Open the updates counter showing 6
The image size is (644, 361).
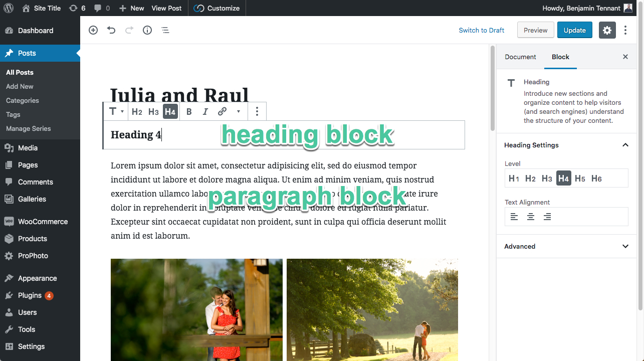click(77, 8)
